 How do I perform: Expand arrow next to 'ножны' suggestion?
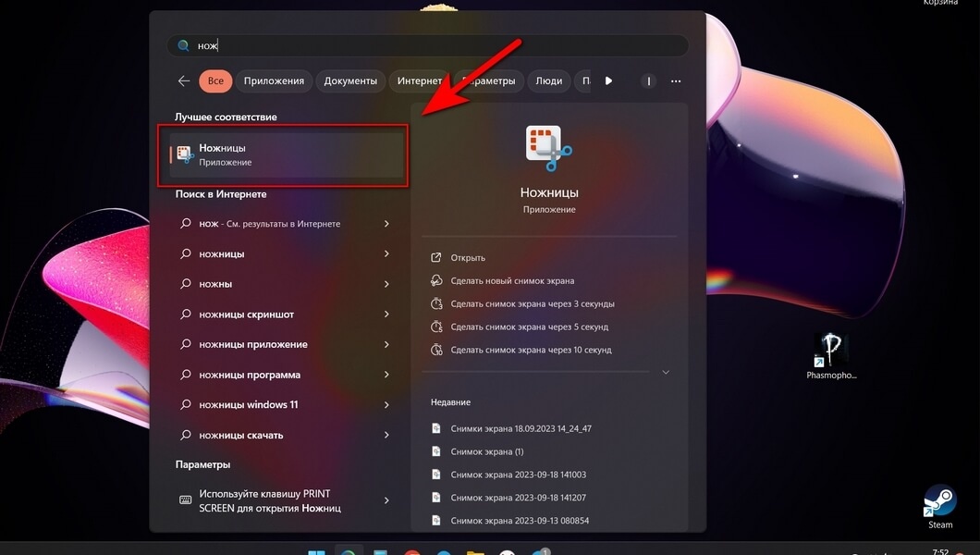tap(386, 284)
